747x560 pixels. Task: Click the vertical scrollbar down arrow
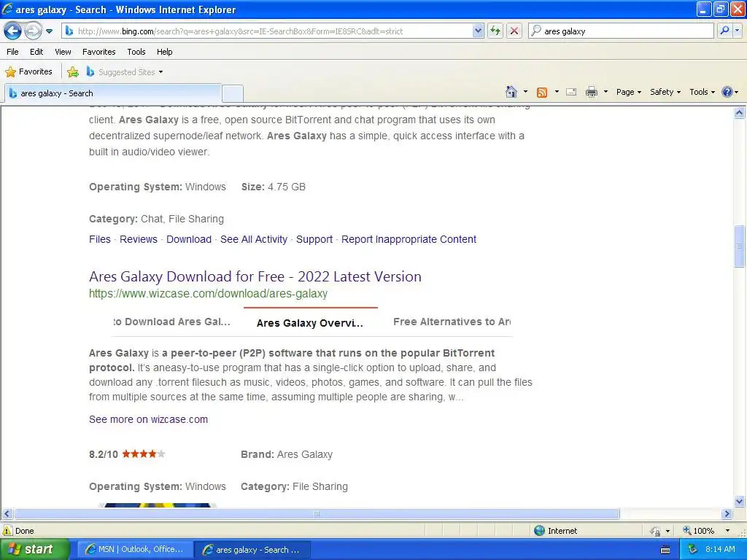coord(739,501)
